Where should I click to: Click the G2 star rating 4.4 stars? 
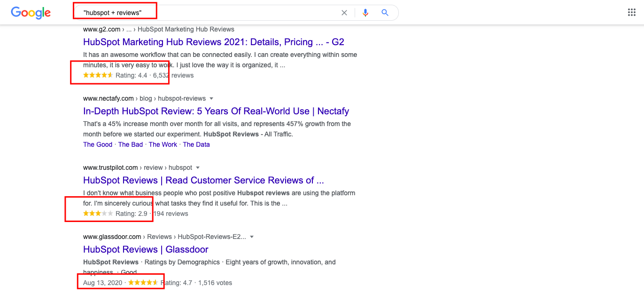click(x=98, y=75)
